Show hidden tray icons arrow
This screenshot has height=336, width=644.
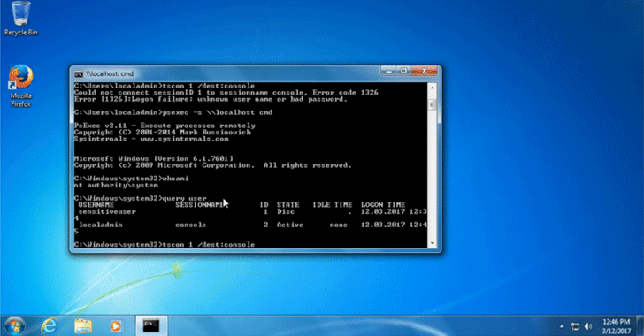[562, 327]
